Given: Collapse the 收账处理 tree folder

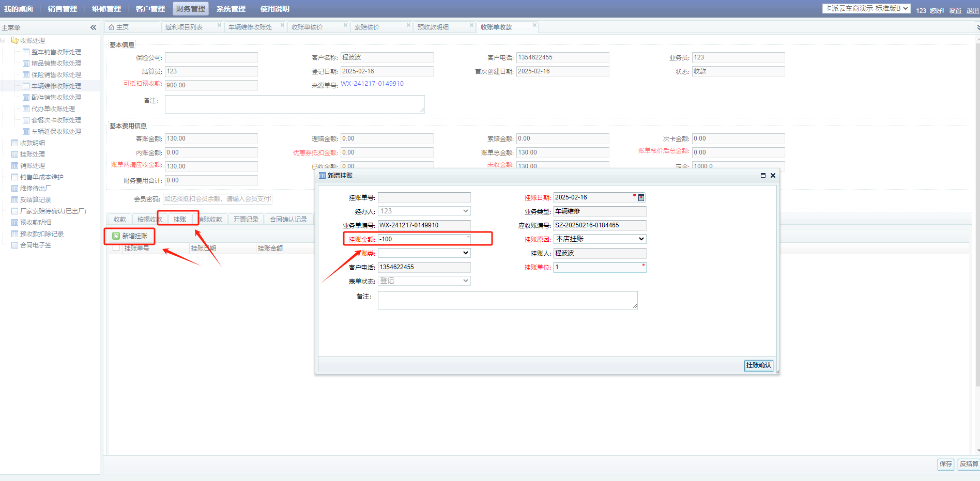Looking at the screenshot, I should point(4,40).
